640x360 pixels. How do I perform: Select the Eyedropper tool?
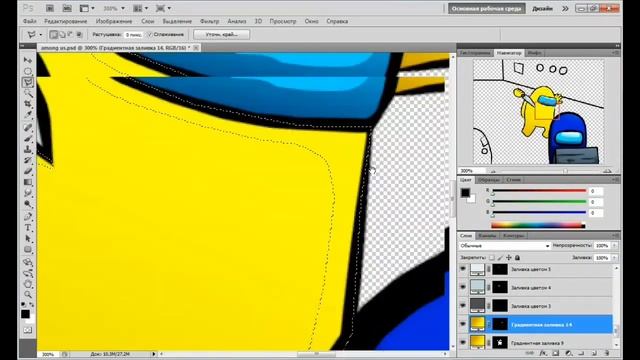point(28,116)
